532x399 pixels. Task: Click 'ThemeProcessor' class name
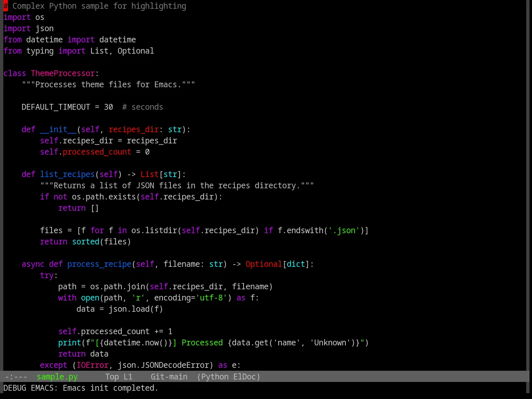(x=63, y=73)
